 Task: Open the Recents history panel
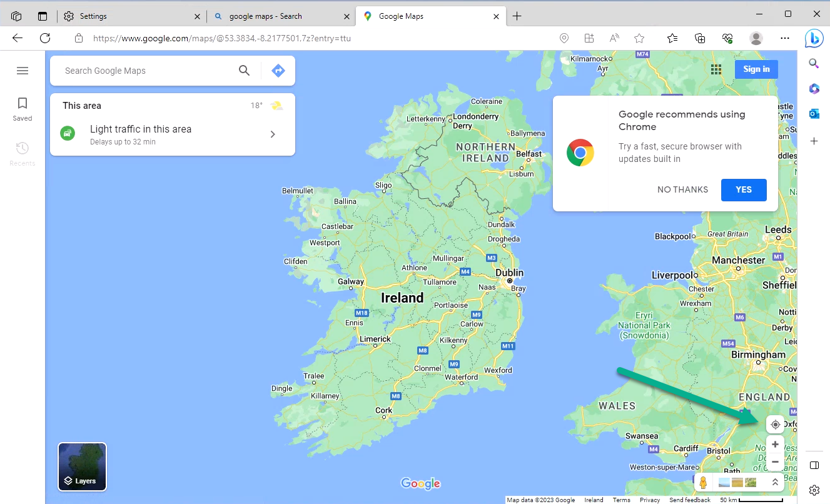[23, 154]
